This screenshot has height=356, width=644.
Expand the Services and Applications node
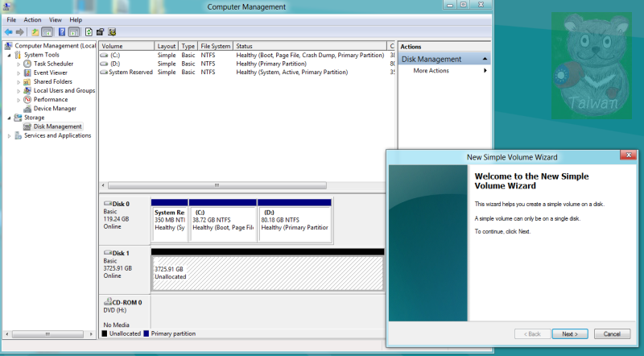tap(9, 136)
